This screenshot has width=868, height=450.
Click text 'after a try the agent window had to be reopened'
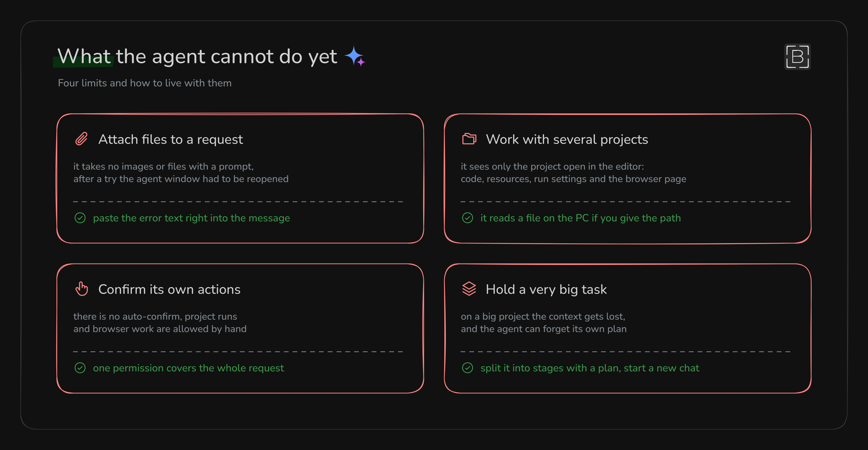pos(181,179)
